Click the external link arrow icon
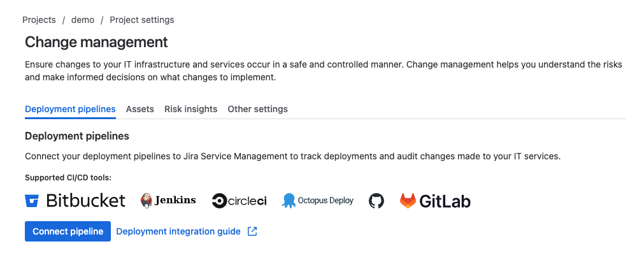This screenshot has height=260, width=644. [252, 231]
